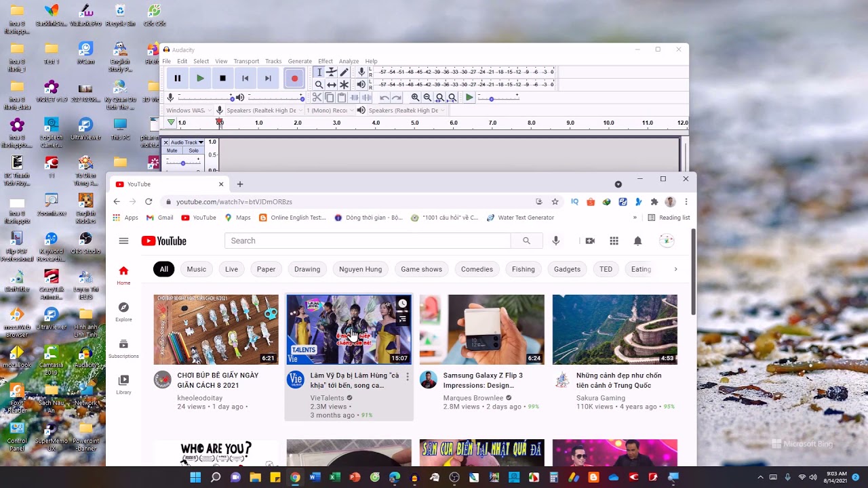Select the Gadgets filter chip

coord(567,269)
